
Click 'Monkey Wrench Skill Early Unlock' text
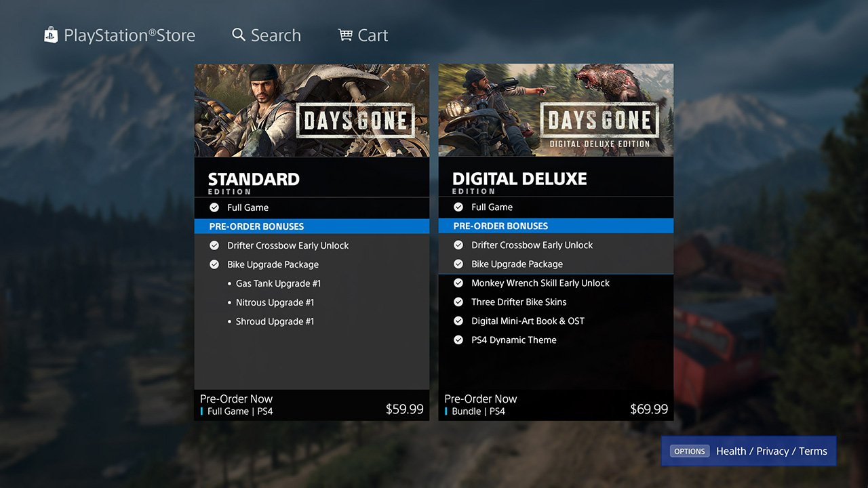click(x=540, y=283)
